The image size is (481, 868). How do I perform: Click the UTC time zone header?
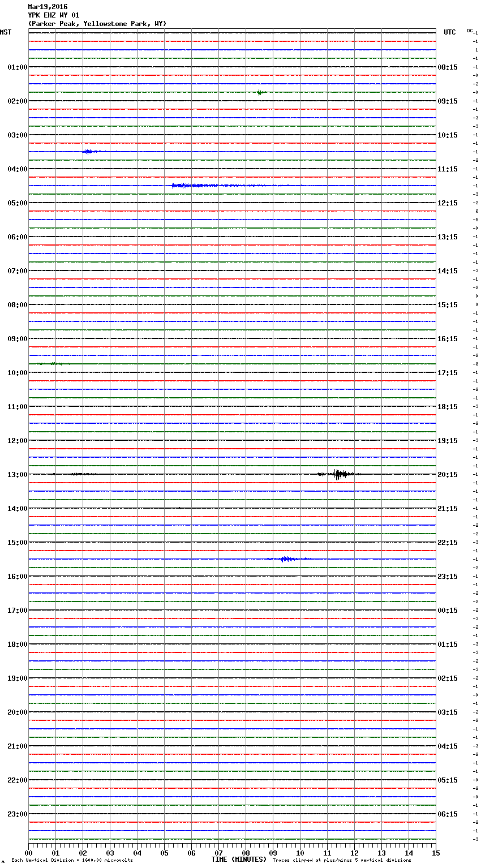coord(450,32)
